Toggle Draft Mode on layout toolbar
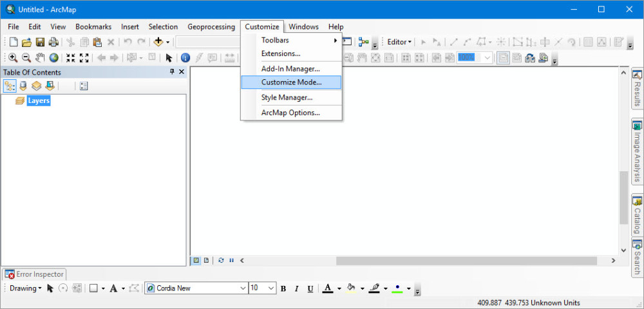This screenshot has width=644, height=309. (503, 58)
